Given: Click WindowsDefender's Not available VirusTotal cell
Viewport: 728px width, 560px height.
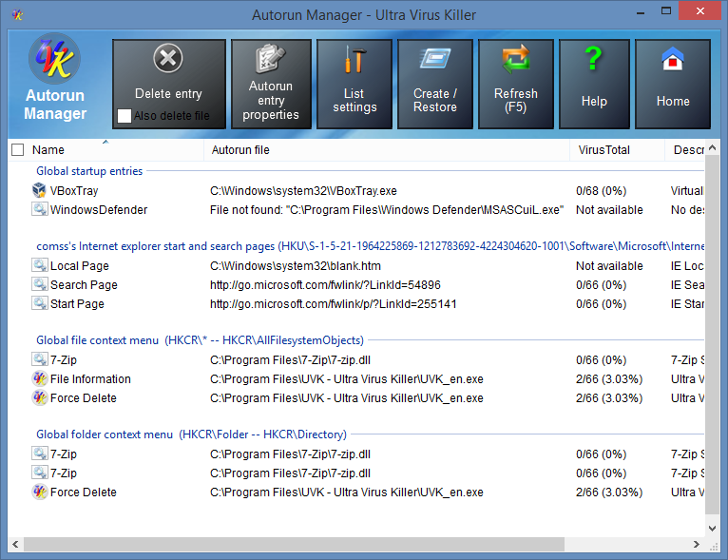Looking at the screenshot, I should 609,210.
